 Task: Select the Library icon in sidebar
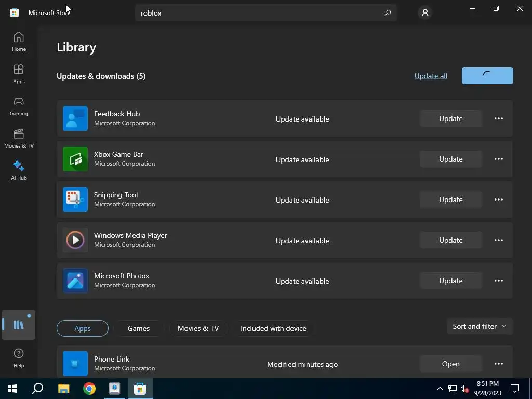coord(19,325)
